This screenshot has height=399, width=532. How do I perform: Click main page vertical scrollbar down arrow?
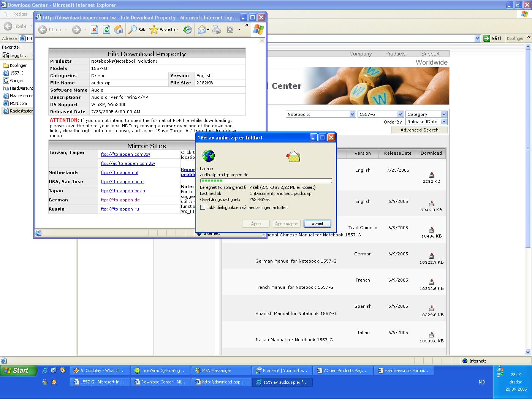[528, 352]
